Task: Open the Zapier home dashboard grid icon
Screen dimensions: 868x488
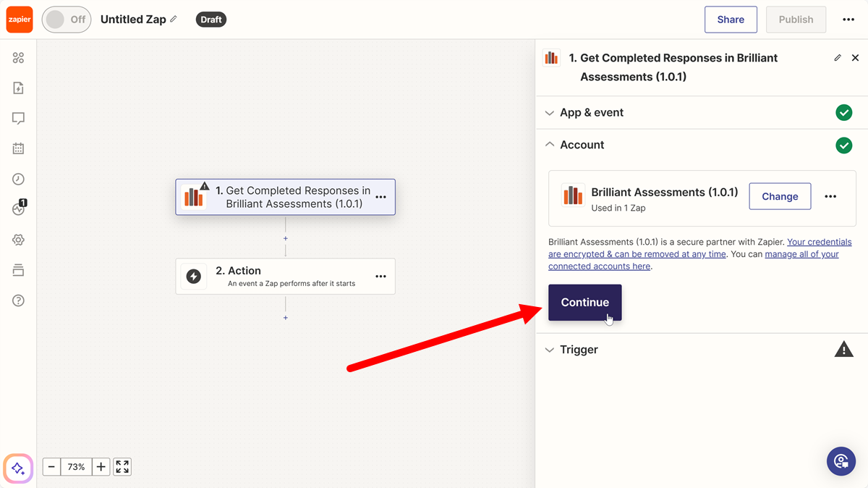Action: [18, 56]
